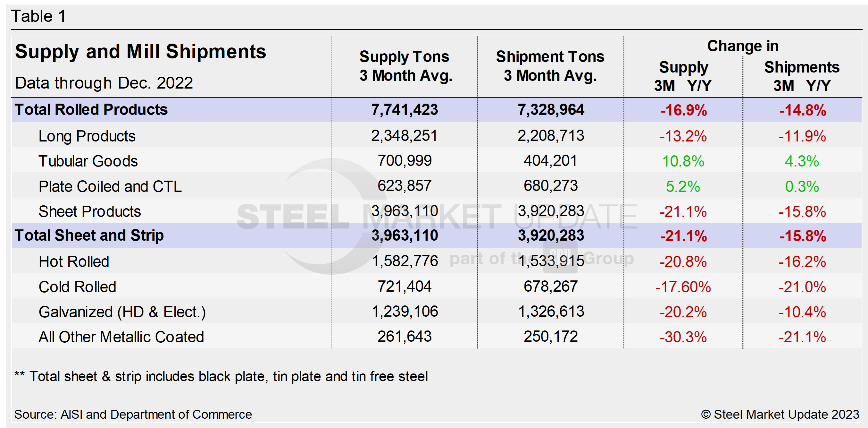Click the 'Shipment Tons 3 Month Avg.' column header
The width and height of the screenshot is (868, 428).
coord(550,66)
